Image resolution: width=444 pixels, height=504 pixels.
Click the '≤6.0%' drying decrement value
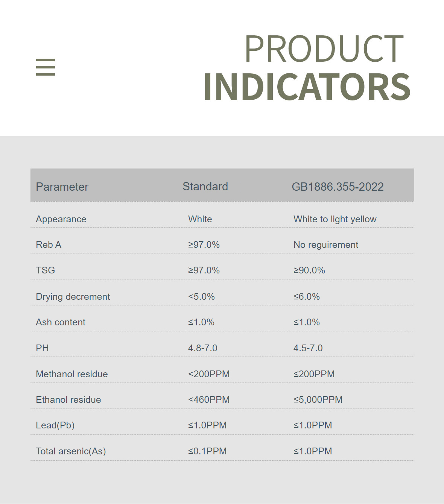307,297
